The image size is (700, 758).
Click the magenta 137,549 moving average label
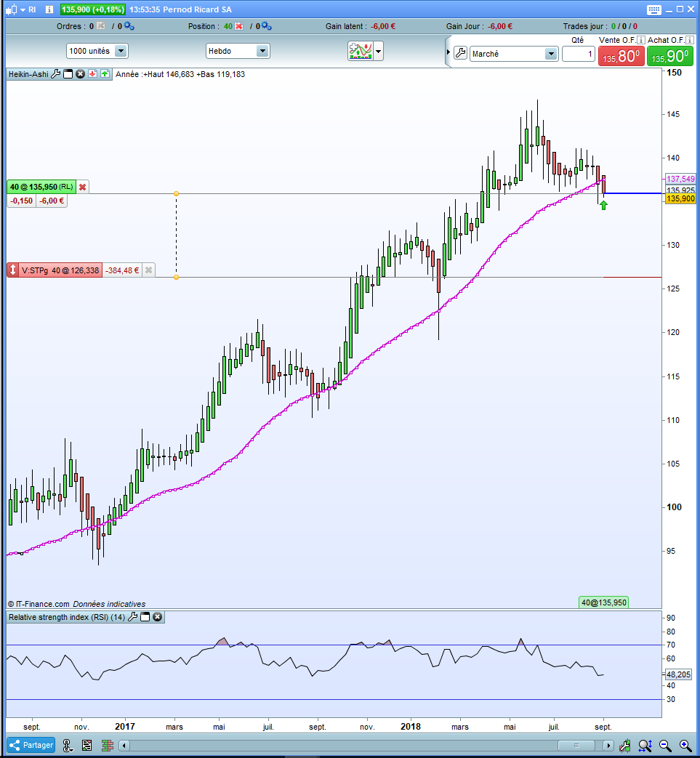[x=680, y=179]
